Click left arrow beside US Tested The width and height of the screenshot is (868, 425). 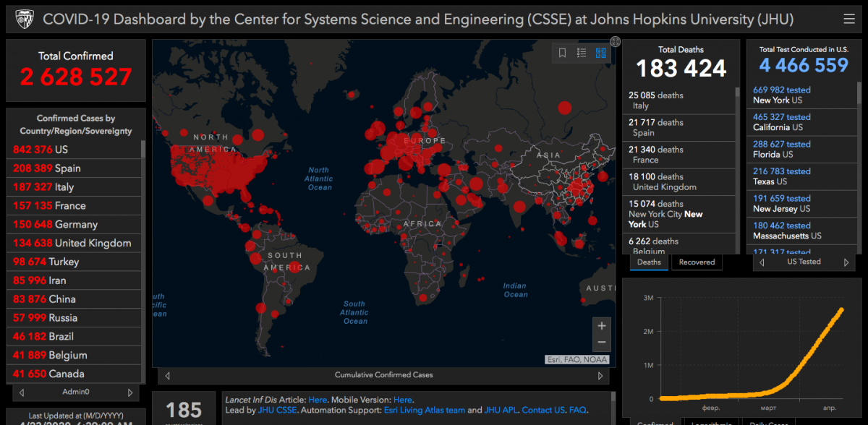click(x=763, y=262)
